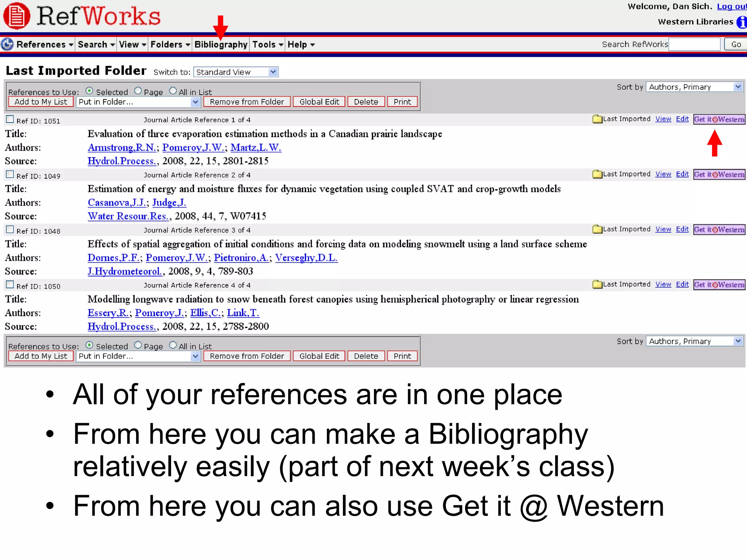Image resolution: width=747 pixels, height=560 pixels.
Task: Click the bottom Remove from Folder button
Action: (247, 356)
